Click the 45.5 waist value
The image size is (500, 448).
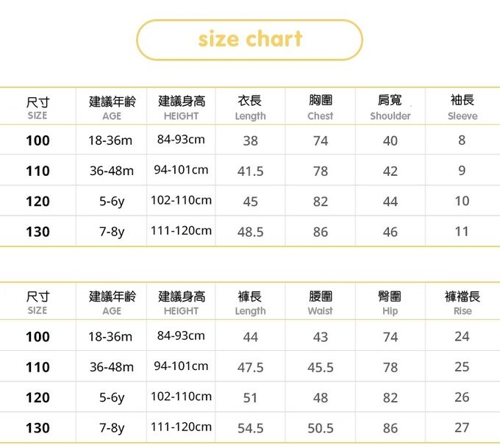(x=320, y=367)
